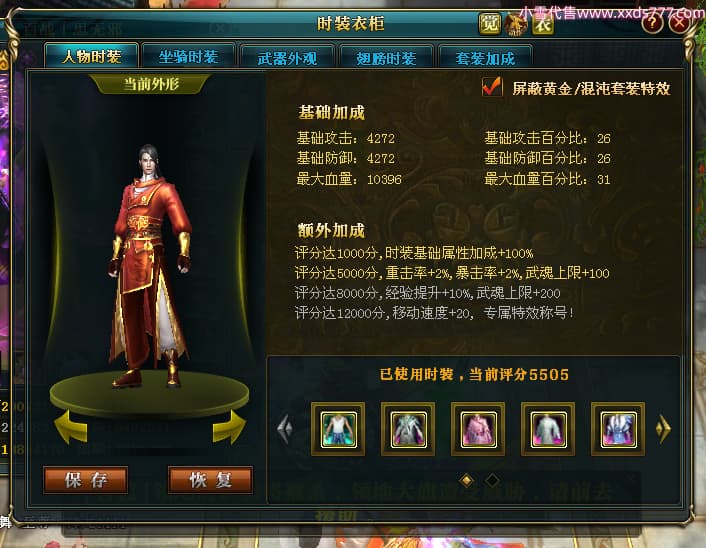Rotate character right with yellow arrow
706x548 pixels.
pyautogui.click(x=229, y=426)
